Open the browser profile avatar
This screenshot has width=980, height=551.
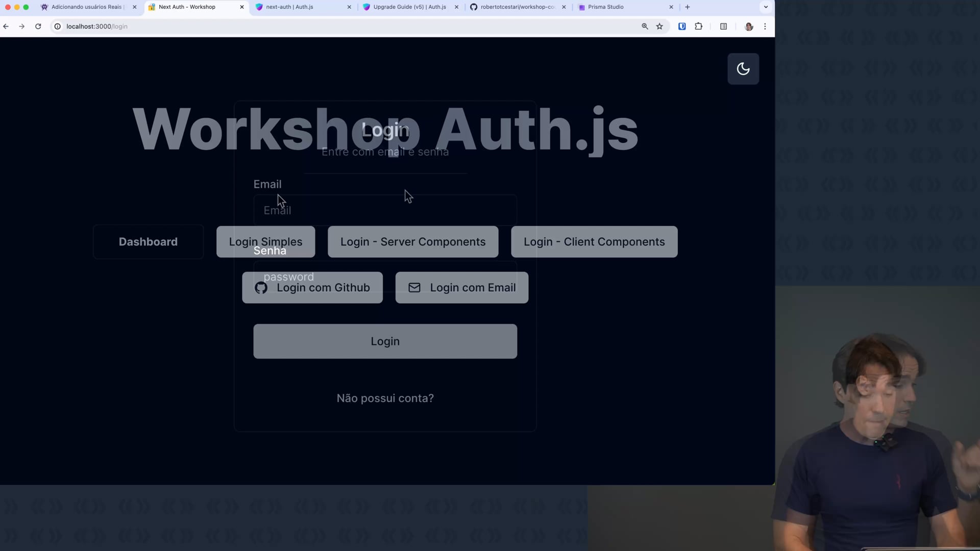point(749,27)
